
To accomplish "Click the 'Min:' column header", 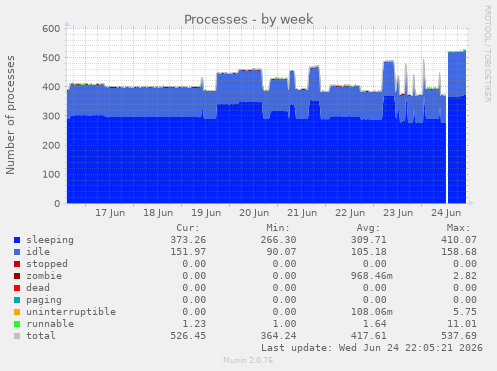I will (x=278, y=228).
